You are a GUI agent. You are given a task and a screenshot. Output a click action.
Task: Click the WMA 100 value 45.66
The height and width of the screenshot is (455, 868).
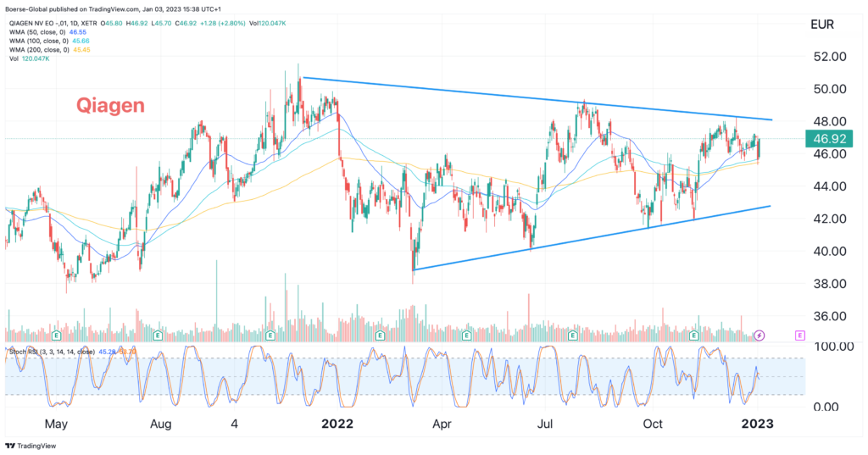tap(81, 41)
